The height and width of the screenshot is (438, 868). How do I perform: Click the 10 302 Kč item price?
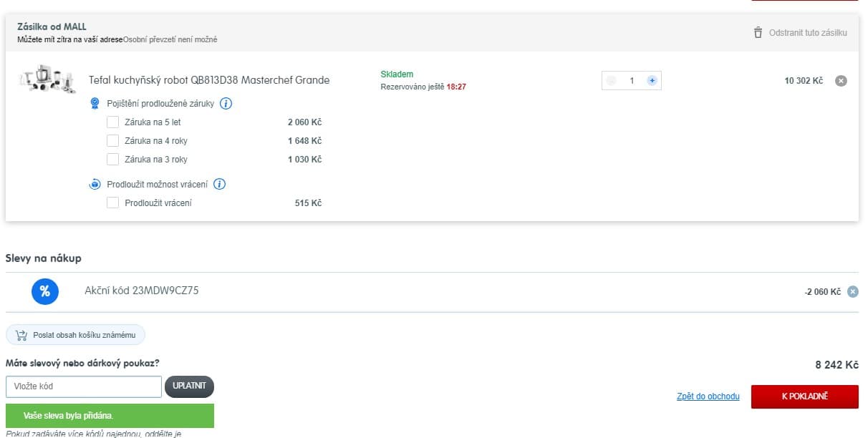(x=804, y=81)
